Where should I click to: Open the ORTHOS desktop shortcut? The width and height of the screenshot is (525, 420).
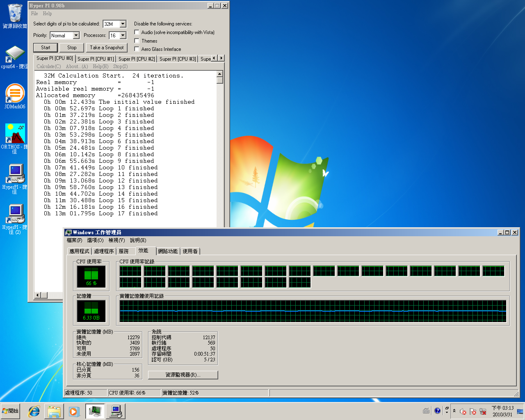[x=15, y=139]
